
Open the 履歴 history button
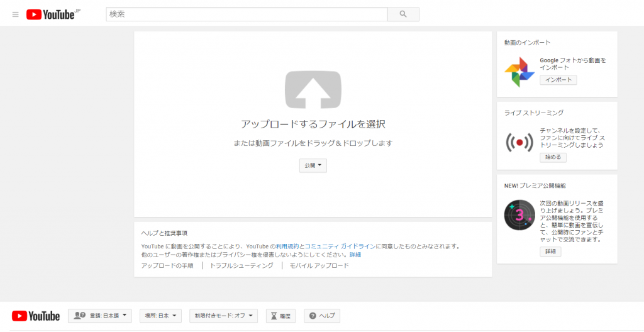pyautogui.click(x=280, y=316)
